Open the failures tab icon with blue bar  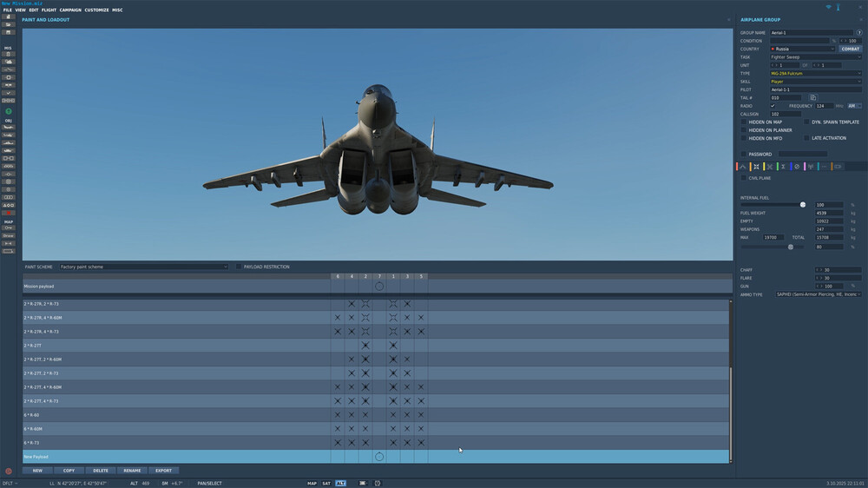[x=797, y=167]
